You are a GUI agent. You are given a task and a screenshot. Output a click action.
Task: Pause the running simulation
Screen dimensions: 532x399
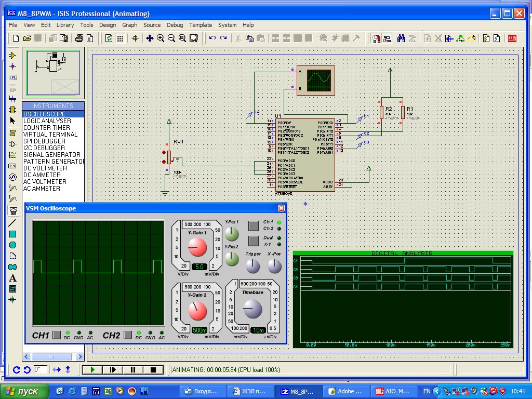pyautogui.click(x=133, y=370)
